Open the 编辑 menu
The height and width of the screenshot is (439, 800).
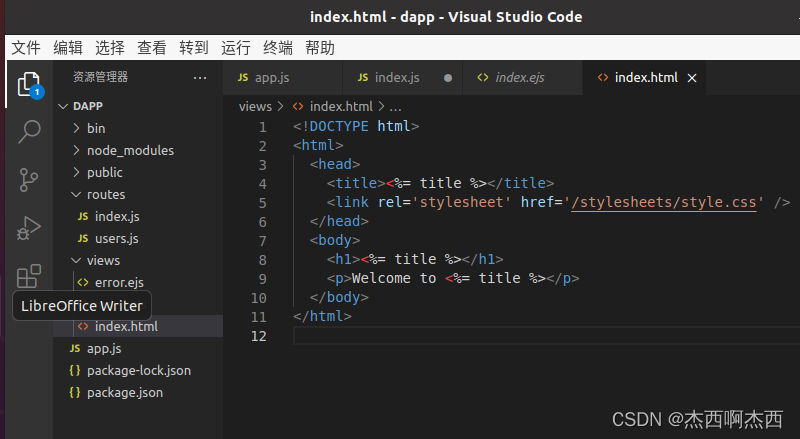coord(68,48)
